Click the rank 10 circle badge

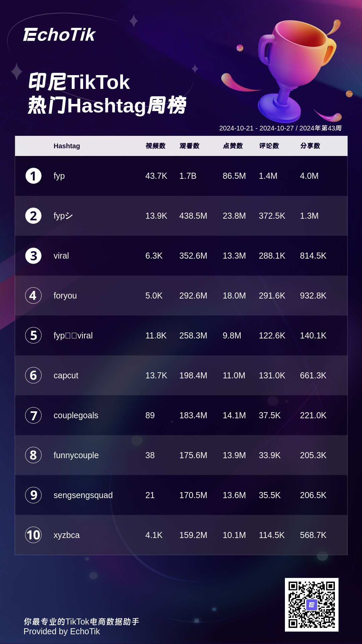pos(34,535)
